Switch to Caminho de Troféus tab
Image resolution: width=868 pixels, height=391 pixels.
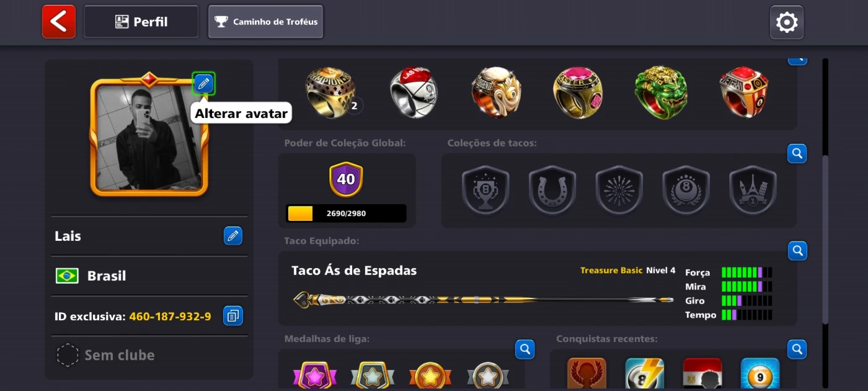point(266,22)
